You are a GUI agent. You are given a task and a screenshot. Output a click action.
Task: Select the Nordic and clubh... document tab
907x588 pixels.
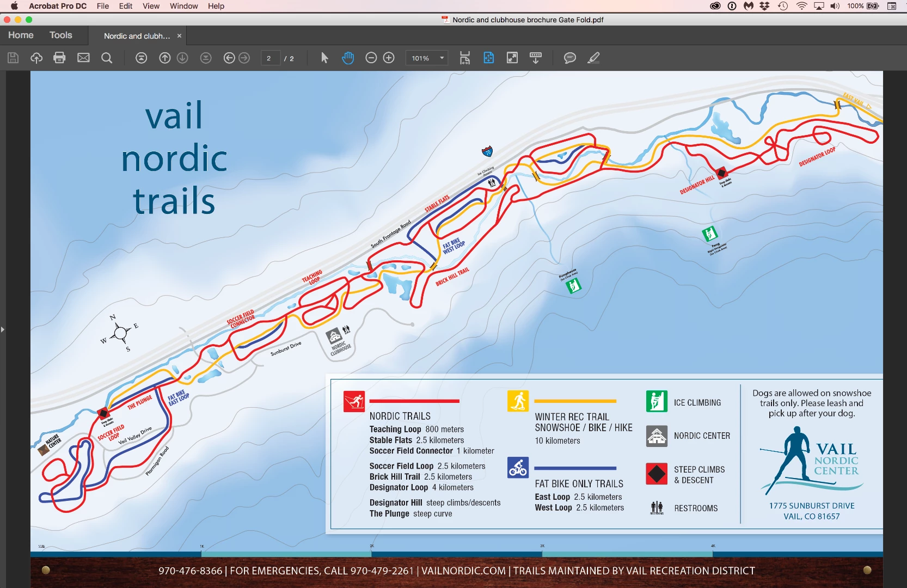(x=137, y=36)
